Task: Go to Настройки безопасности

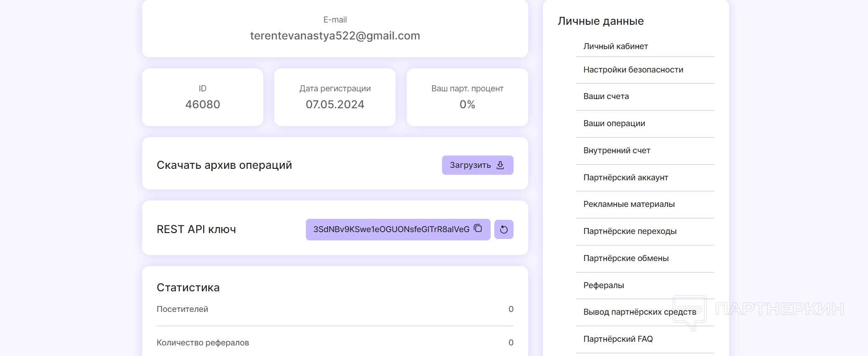Action: coord(633,70)
